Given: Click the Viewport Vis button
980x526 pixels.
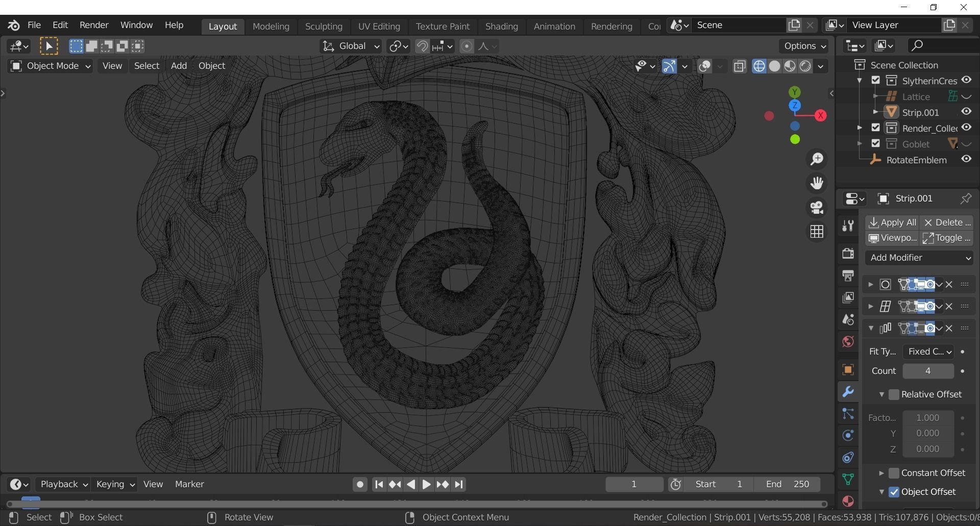Looking at the screenshot, I should click(892, 238).
